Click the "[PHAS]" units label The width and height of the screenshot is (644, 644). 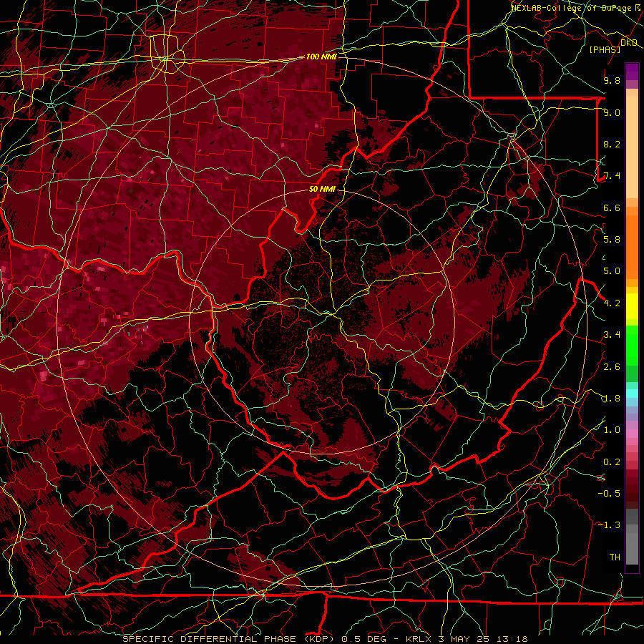click(605, 49)
